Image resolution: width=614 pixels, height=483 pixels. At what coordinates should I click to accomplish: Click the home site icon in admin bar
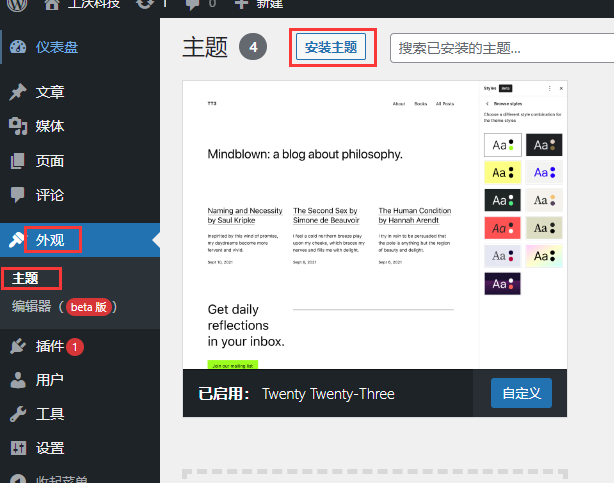click(x=52, y=4)
